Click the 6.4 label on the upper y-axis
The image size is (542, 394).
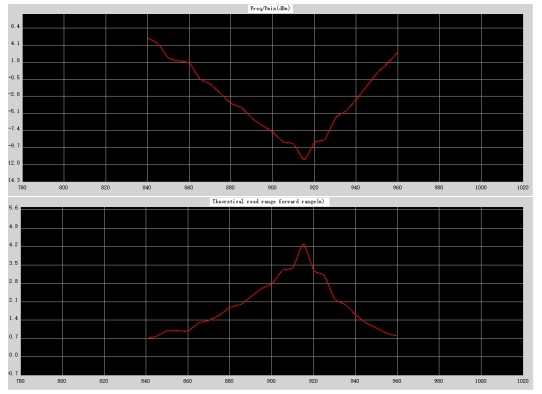pyautogui.click(x=15, y=27)
